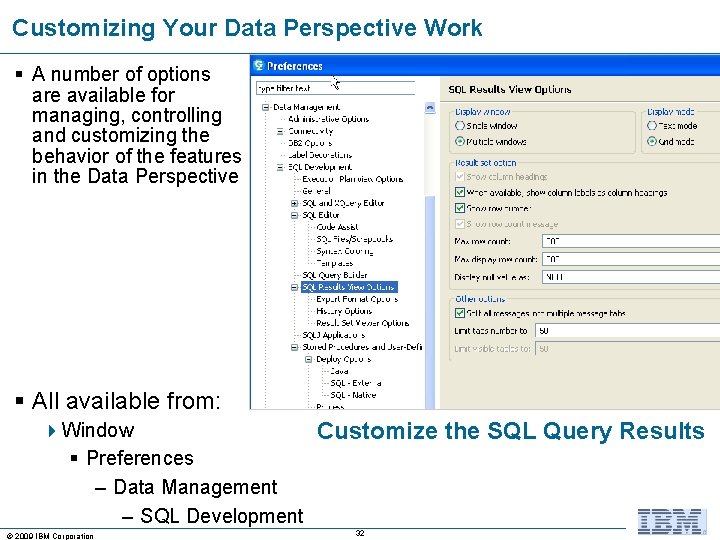Click Display null value as field

[631, 277]
